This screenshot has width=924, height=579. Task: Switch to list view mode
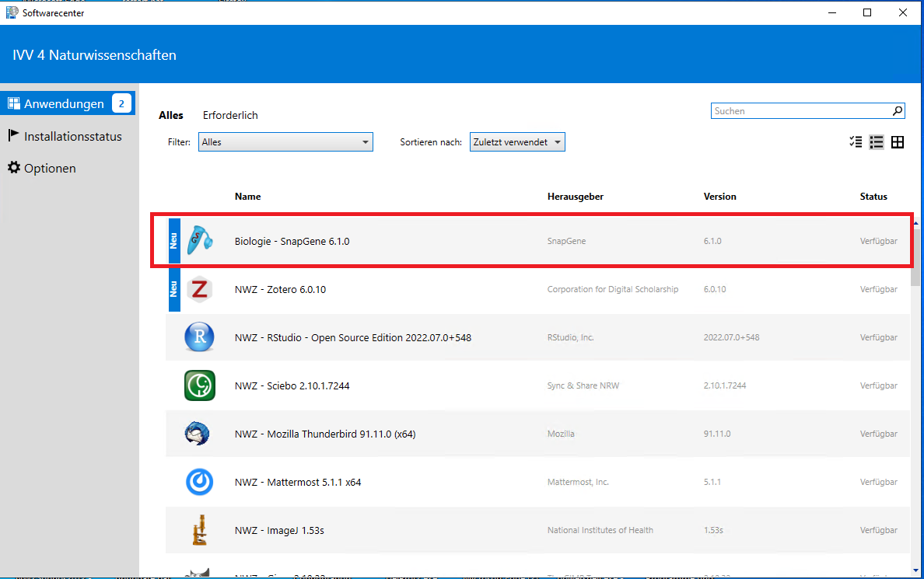[x=877, y=142]
